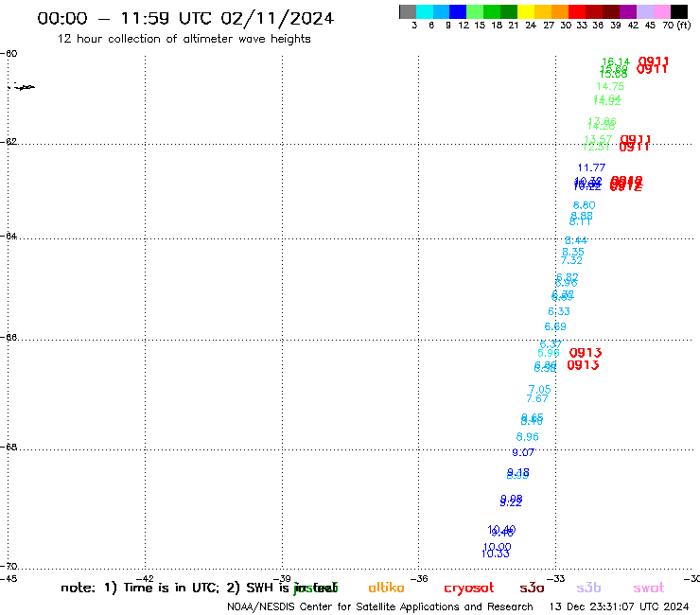Click the '(ft)' unit label in the legend
700x615 pixels.
click(684, 25)
